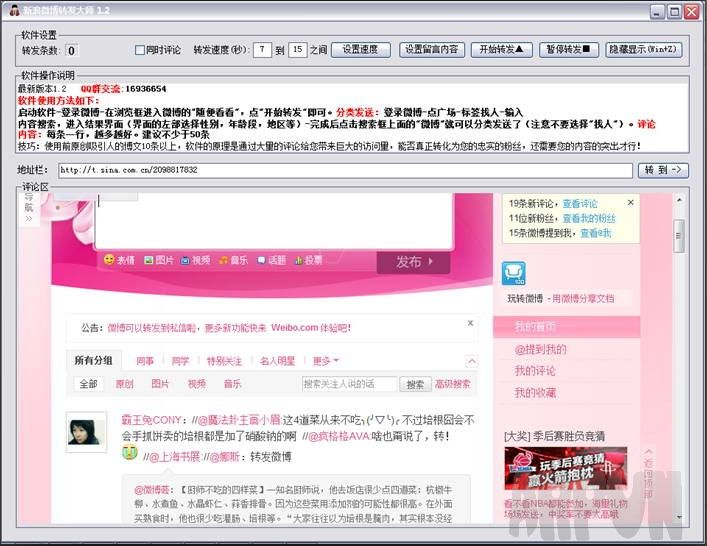This screenshot has height=546, width=707.
Task: Open 我的评论 in sidebar
Action: [x=535, y=371]
